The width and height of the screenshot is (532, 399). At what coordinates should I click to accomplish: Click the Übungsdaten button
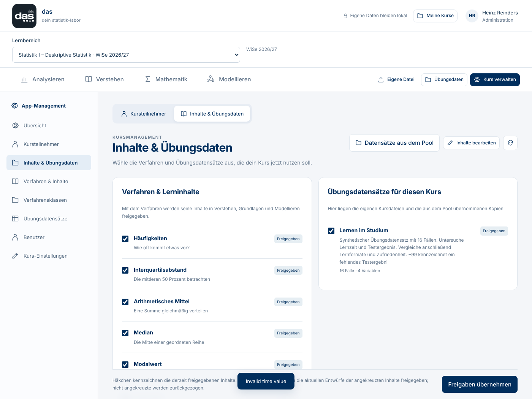pos(444,79)
